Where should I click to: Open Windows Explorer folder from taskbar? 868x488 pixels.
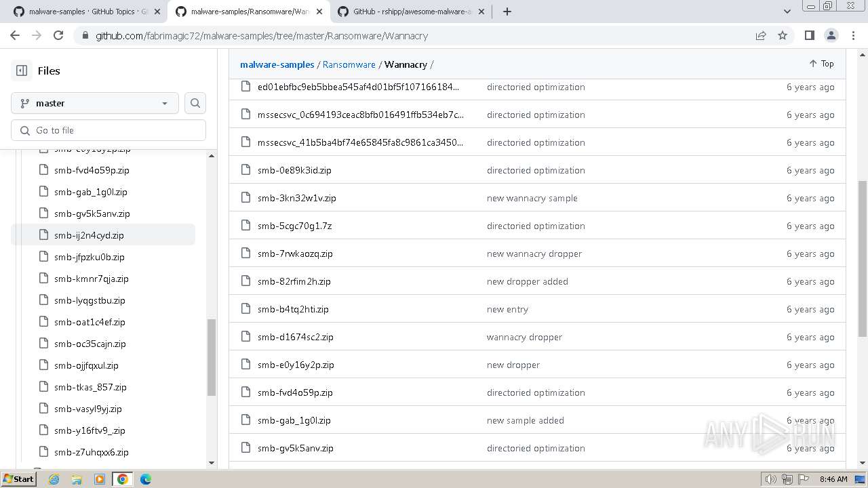pyautogui.click(x=77, y=479)
